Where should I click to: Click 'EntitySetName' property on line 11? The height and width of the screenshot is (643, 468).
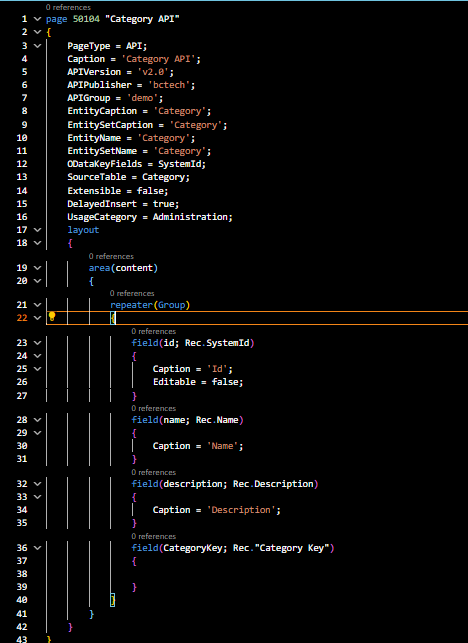(x=102, y=151)
